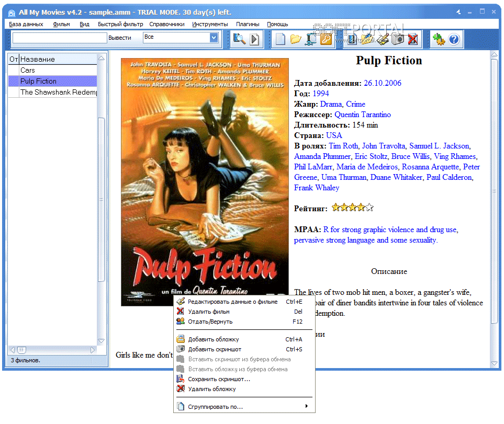
Task: Open the 'Инструменты' menu
Action: (x=210, y=24)
